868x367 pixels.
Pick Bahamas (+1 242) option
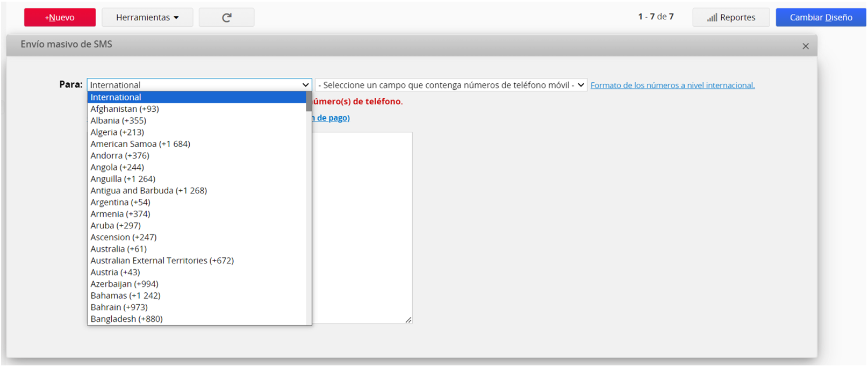(125, 296)
